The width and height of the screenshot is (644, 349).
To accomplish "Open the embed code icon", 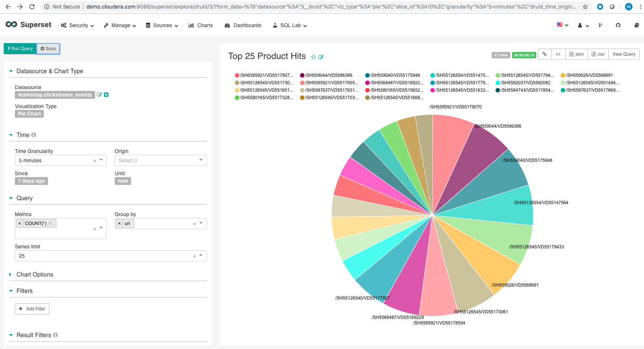I will (x=558, y=54).
